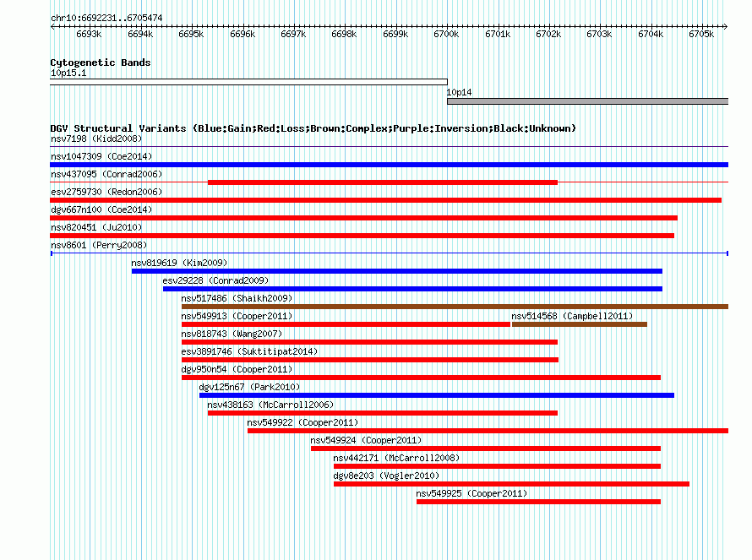Click the chr10:6692231..6705474 coordinate label
Screen dimensions: 752x560
[106, 19]
